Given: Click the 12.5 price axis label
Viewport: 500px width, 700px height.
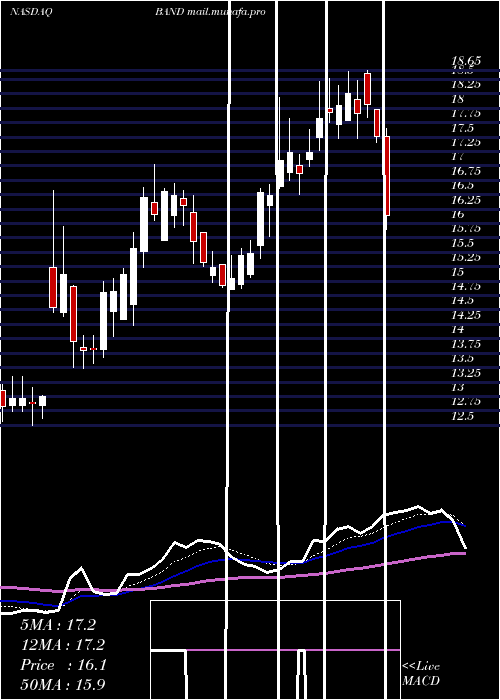Looking at the screenshot, I should (462, 417).
